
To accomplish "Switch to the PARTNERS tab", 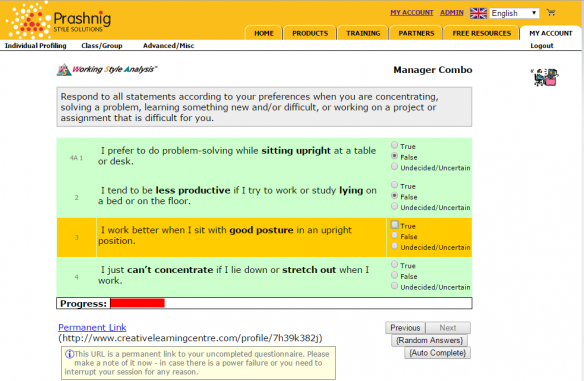I will click(416, 33).
